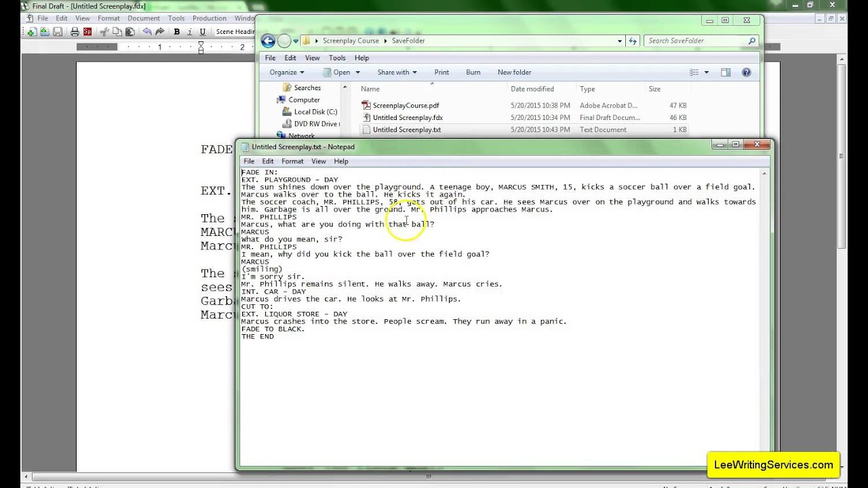Click Save disk icon in Final Draft toolbar

(58, 32)
